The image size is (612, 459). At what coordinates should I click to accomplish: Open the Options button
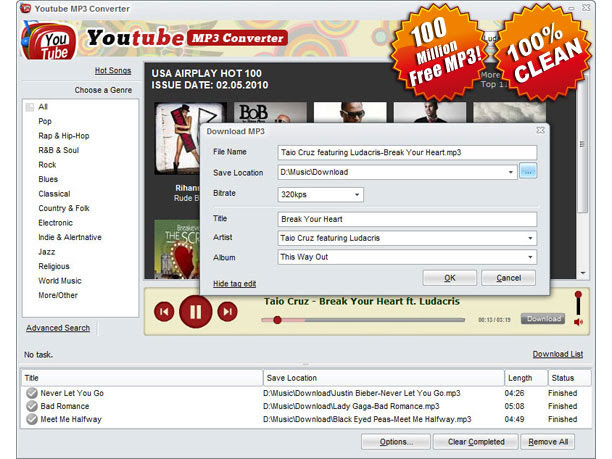pyautogui.click(x=396, y=442)
